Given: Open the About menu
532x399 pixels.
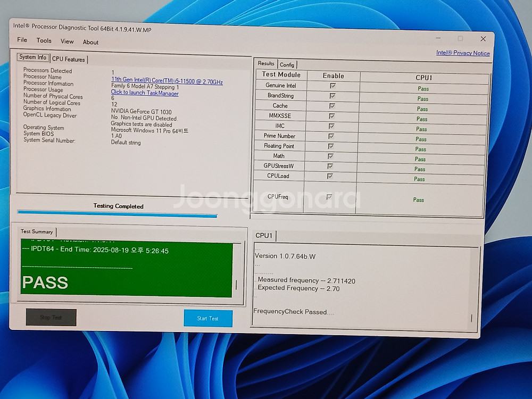Looking at the screenshot, I should pyautogui.click(x=90, y=42).
